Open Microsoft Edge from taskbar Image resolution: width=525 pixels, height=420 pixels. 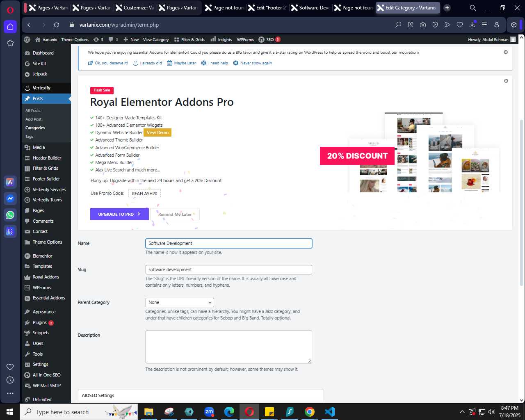(x=229, y=412)
